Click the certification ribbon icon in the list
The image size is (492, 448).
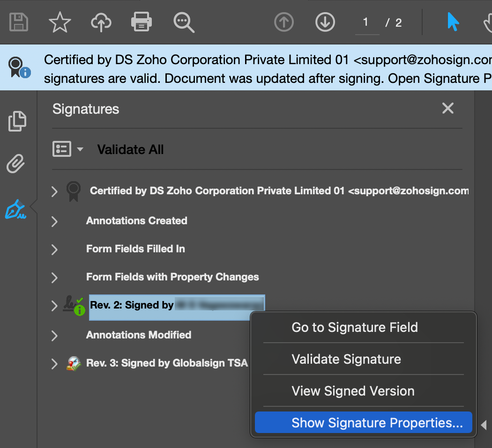pos(74,191)
